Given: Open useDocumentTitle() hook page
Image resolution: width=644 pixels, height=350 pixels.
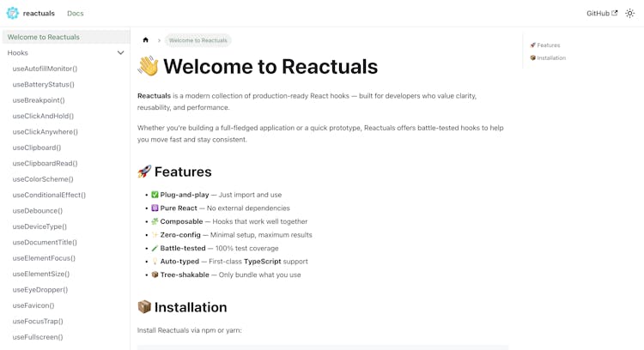Looking at the screenshot, I should [45, 242].
